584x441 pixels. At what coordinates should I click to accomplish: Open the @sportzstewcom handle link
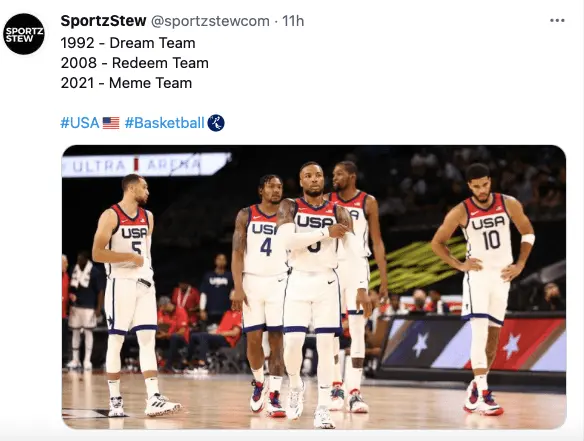click(x=210, y=21)
